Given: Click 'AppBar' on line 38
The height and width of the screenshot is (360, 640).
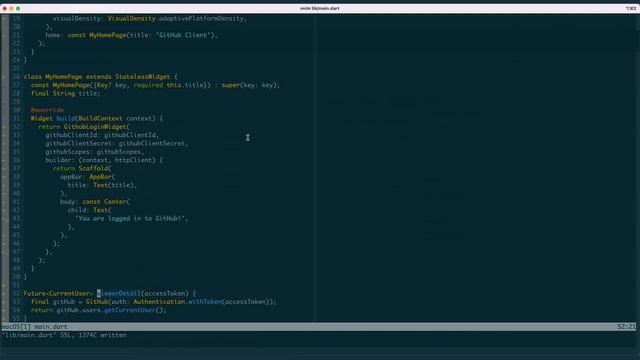Looking at the screenshot, I should tap(100, 177).
